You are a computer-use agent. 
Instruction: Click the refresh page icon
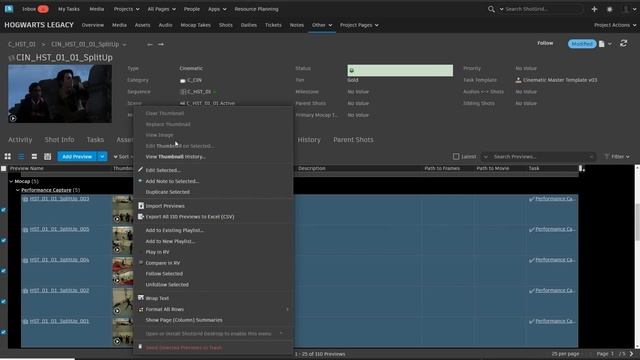click(x=623, y=43)
